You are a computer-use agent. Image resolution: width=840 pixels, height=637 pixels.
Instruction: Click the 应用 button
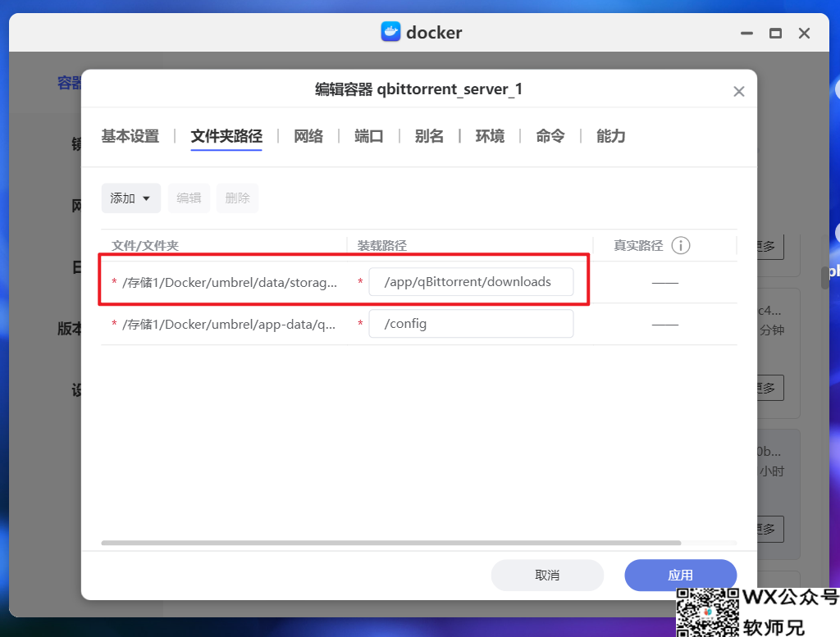tap(680, 575)
